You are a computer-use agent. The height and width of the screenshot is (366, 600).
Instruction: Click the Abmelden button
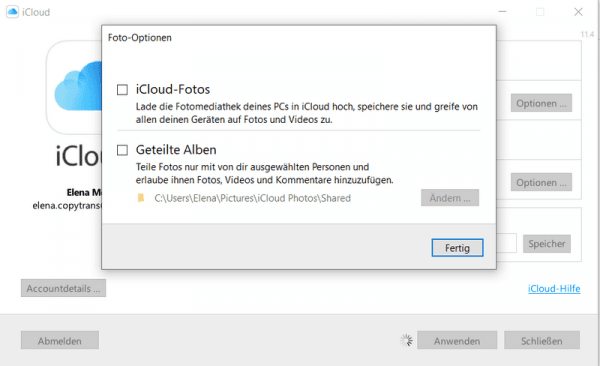tap(60, 340)
